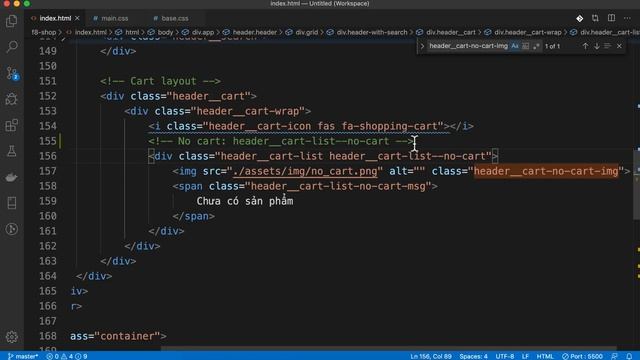
Task: Click the master branch status item
Action: pos(23,356)
